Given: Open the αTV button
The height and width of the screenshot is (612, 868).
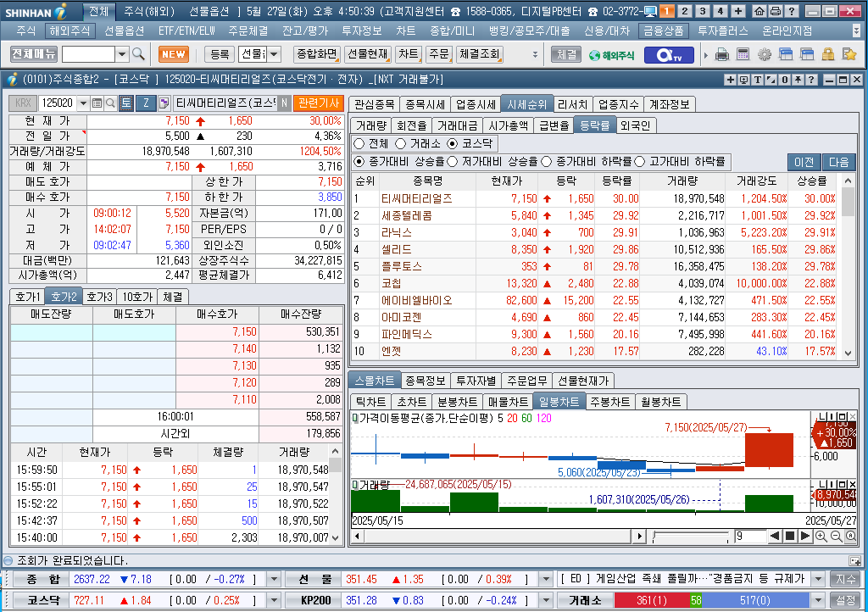Looking at the screenshot, I should [x=668, y=55].
